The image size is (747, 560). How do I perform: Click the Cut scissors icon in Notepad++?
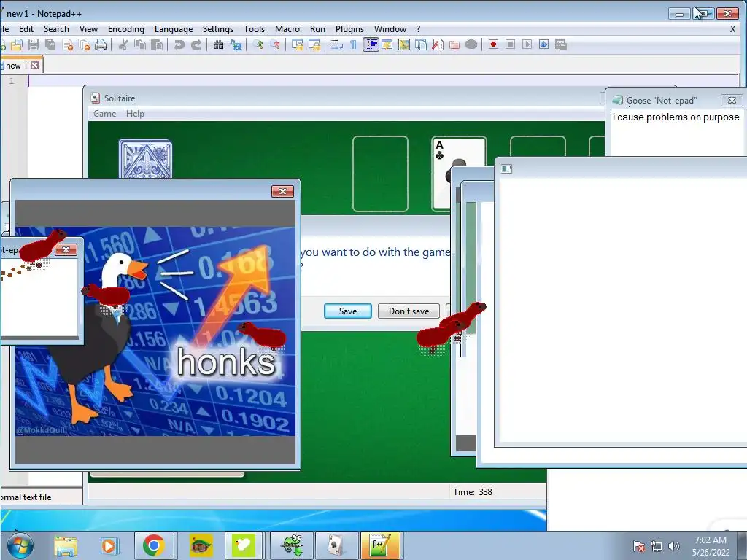point(123,44)
